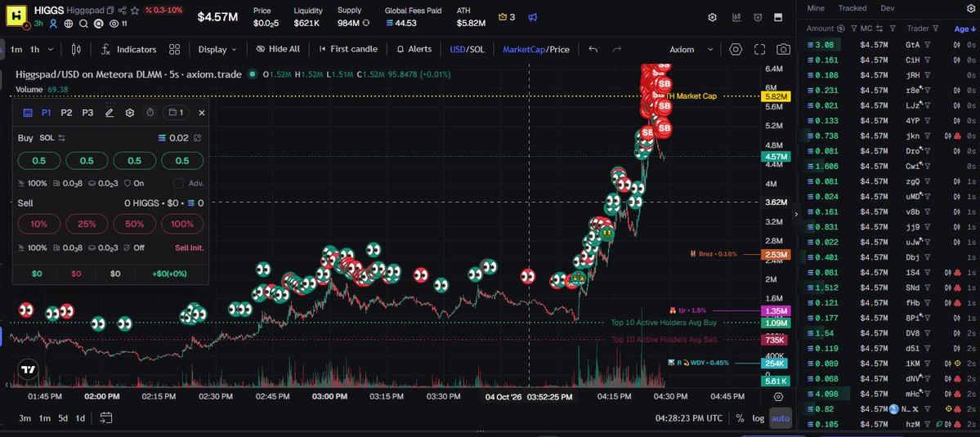Sell 25% of holdings

click(87, 224)
